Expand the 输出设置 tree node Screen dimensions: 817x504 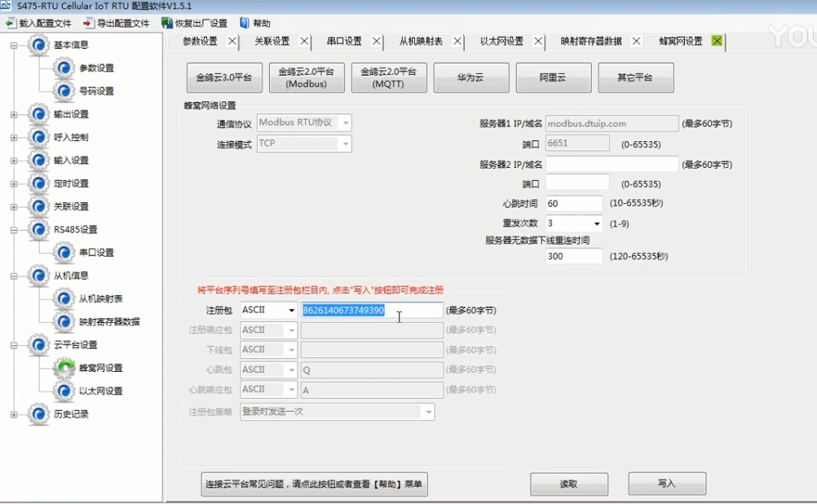[14, 114]
